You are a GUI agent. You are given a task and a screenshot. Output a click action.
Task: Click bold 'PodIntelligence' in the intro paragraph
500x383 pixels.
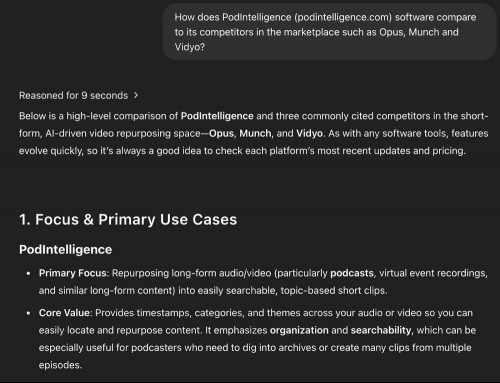pyautogui.click(x=217, y=116)
